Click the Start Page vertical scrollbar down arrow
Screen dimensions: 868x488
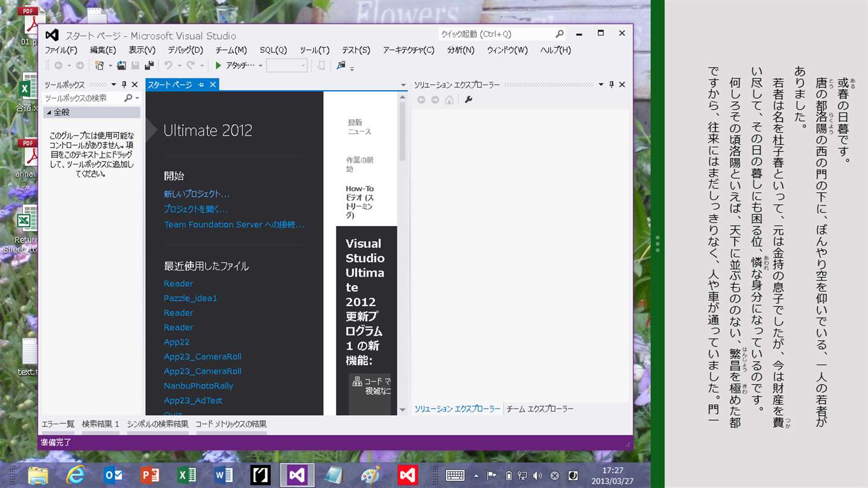[x=403, y=410]
